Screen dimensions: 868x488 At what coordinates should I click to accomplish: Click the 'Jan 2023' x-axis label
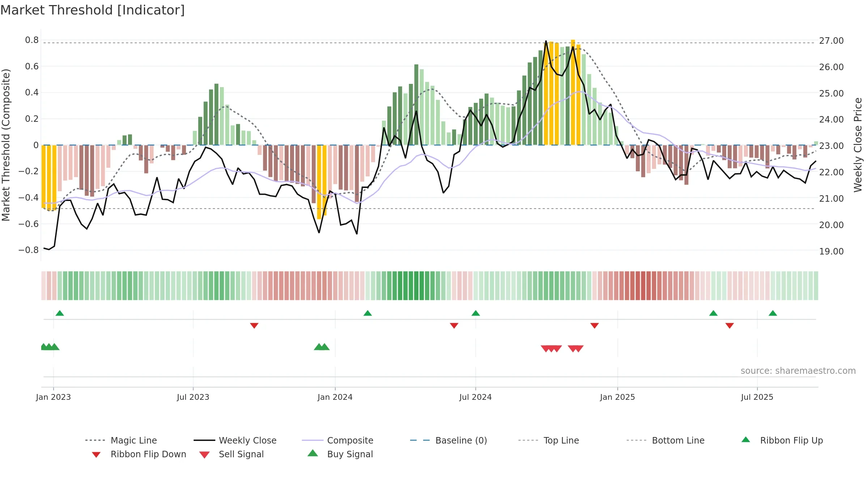(54, 397)
